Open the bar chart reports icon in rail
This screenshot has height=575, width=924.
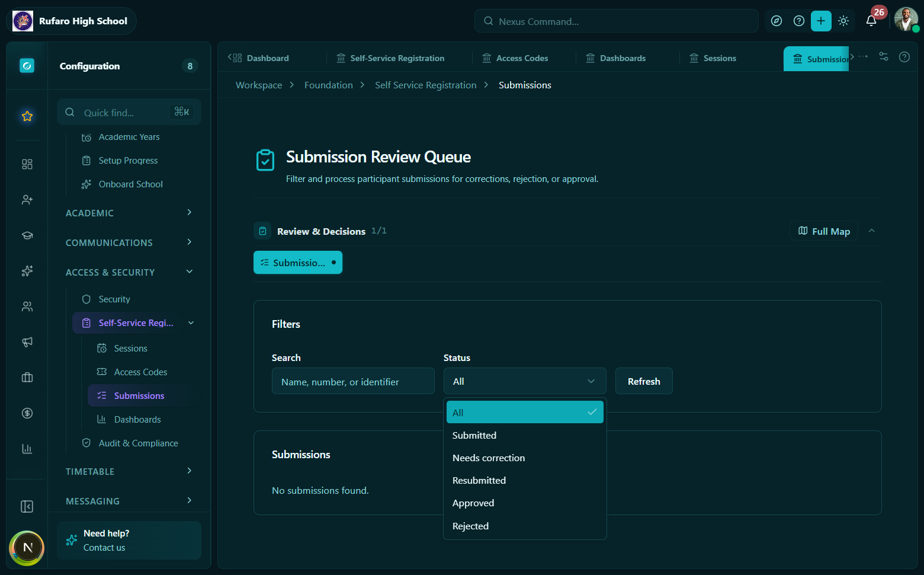(x=27, y=449)
